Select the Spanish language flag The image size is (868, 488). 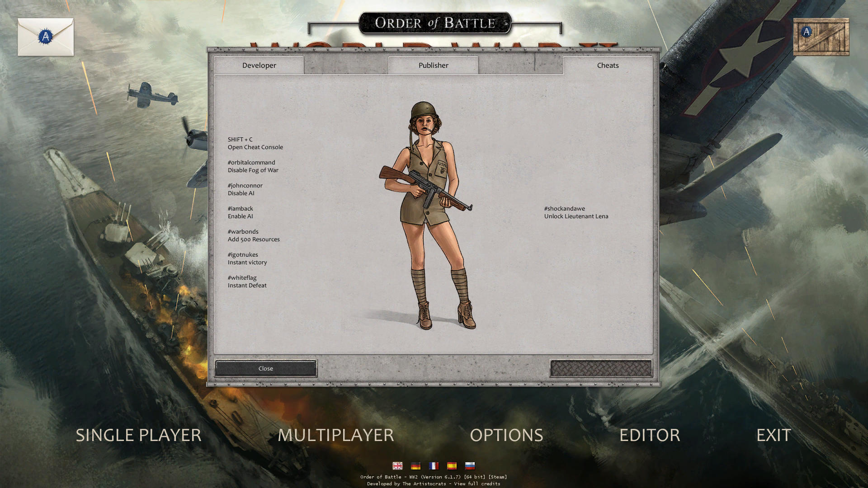(x=452, y=466)
